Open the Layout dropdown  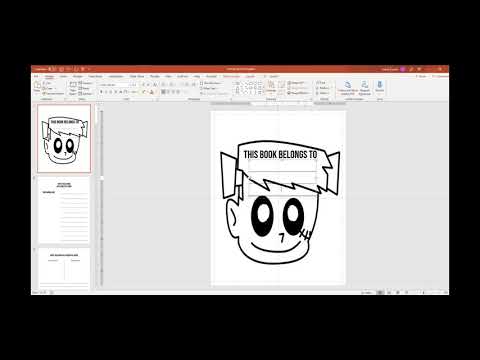[86, 83]
